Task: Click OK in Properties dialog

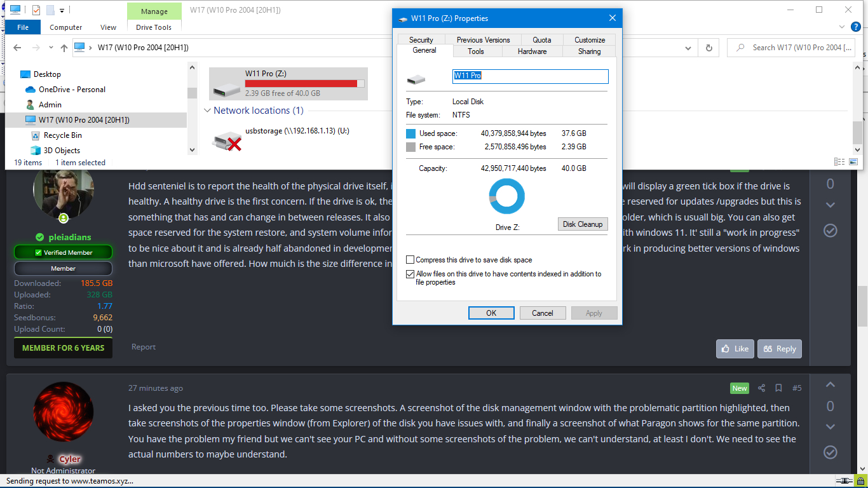Action: (x=491, y=313)
